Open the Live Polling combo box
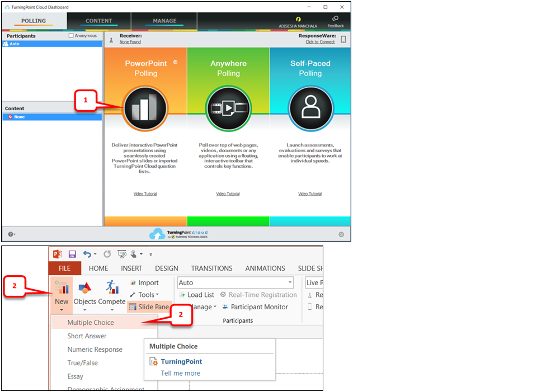This screenshot has width=537, height=392. (314, 282)
